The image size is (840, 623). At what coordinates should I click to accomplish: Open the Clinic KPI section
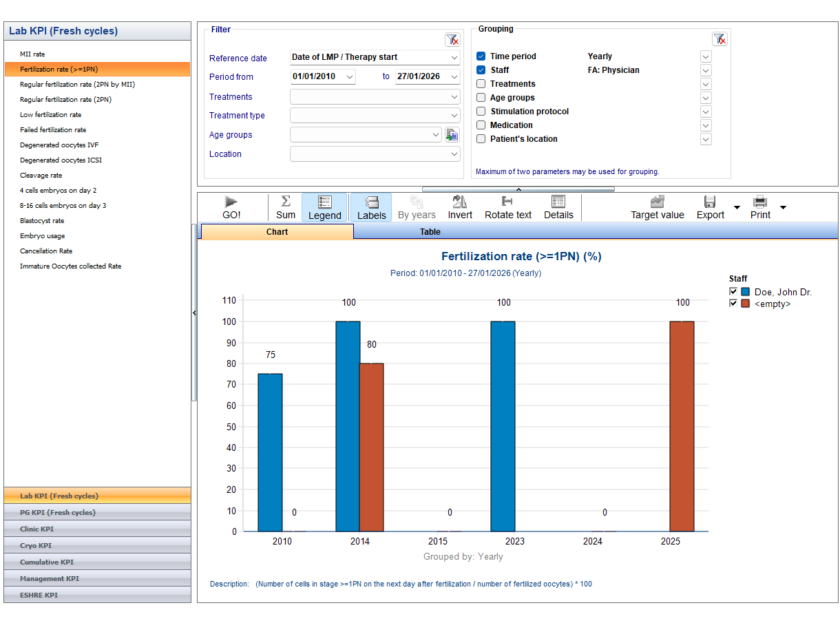(x=97, y=529)
